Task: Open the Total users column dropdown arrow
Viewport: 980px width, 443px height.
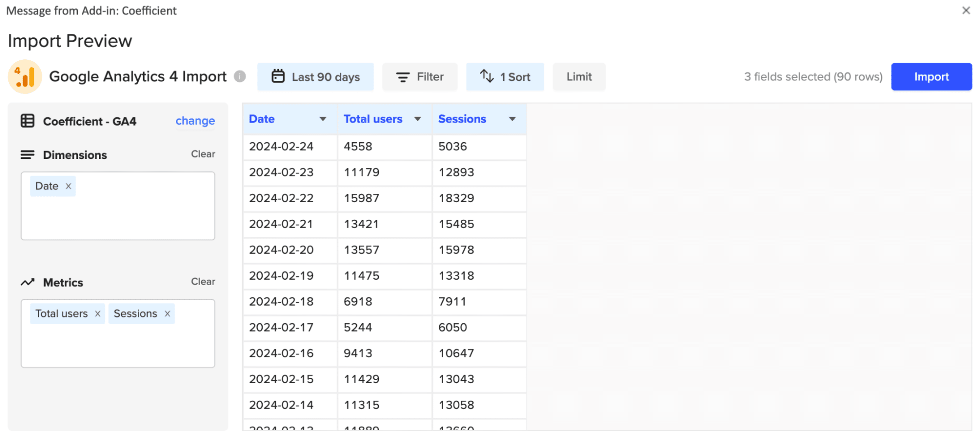Action: point(418,119)
